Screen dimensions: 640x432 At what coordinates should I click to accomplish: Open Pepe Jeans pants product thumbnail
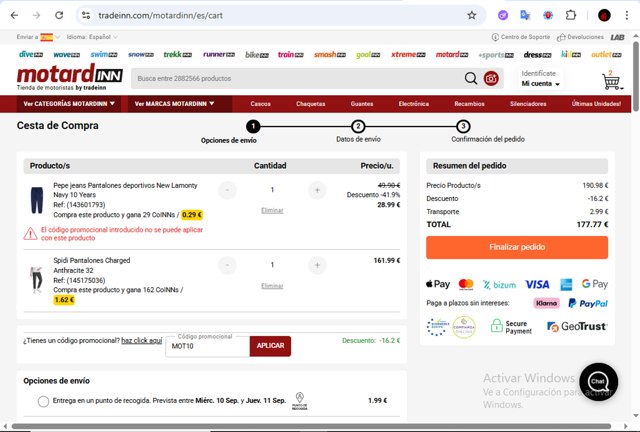coord(37,200)
